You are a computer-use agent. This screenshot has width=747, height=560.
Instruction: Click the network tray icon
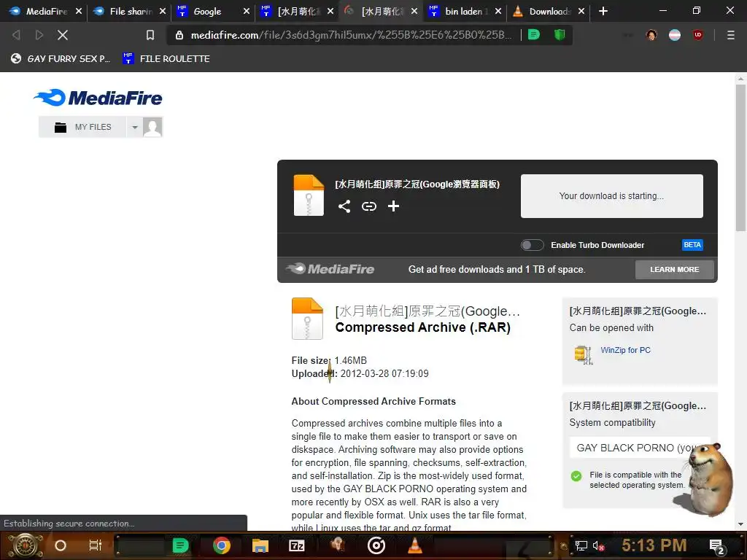(581, 545)
